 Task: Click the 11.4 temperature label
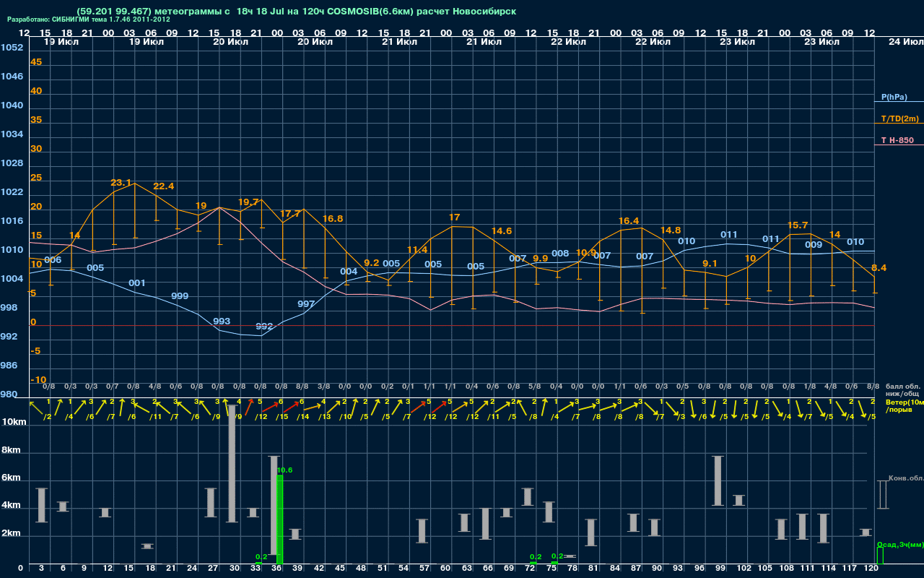click(417, 250)
